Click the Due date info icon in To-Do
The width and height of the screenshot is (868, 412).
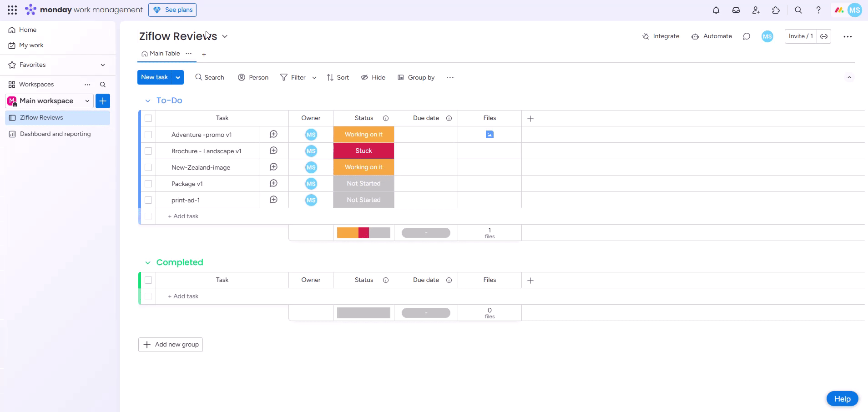click(x=449, y=118)
